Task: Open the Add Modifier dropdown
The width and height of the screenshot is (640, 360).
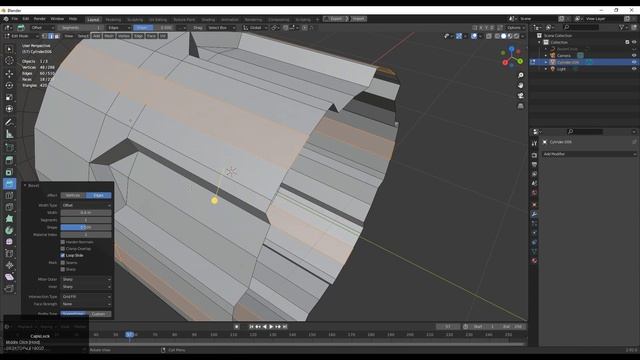Action: 589,154
